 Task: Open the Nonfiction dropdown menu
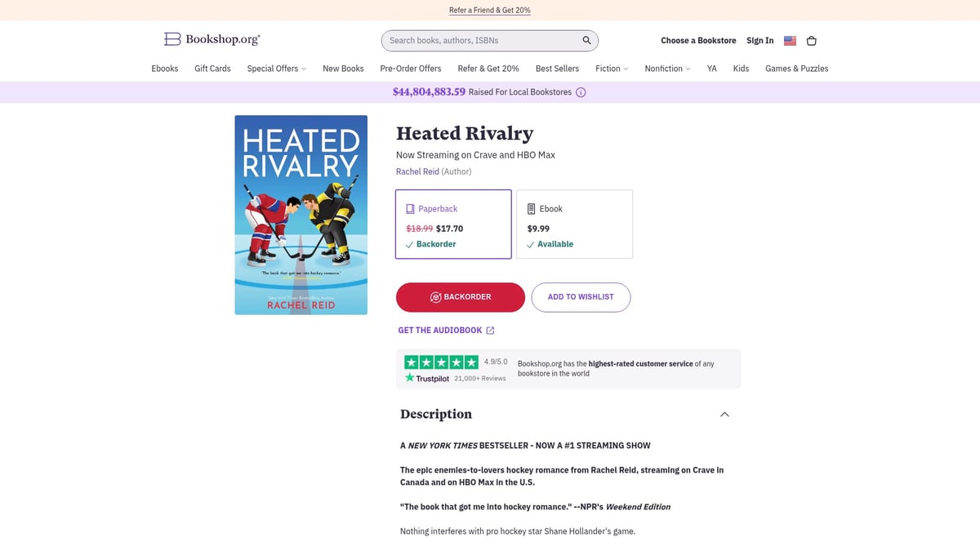click(x=667, y=69)
